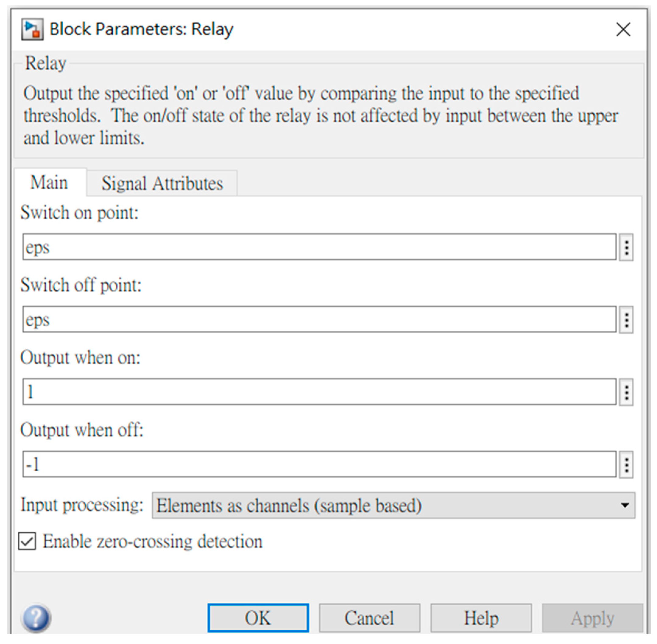657x644 pixels.
Task: Select the Output when off field
Action: 319,464
